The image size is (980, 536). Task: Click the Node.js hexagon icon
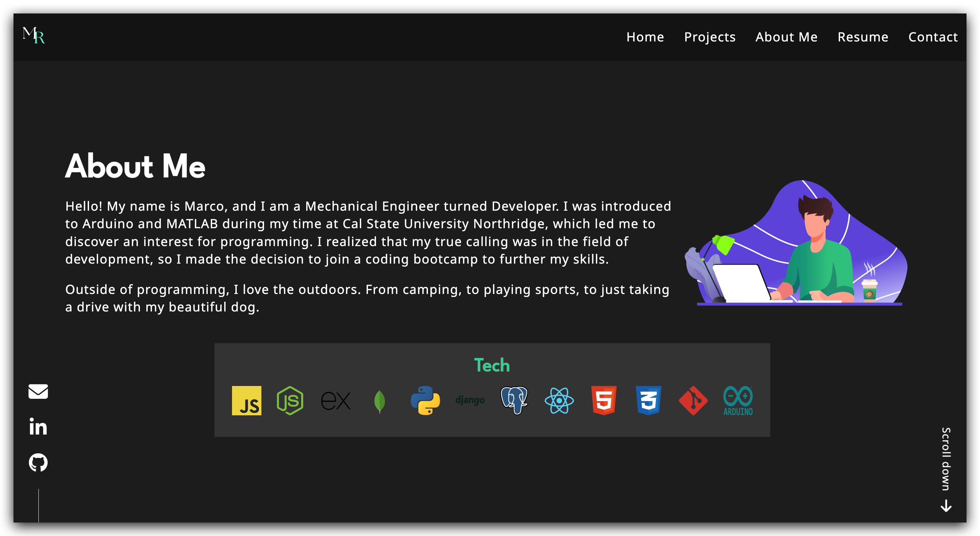pyautogui.click(x=290, y=400)
